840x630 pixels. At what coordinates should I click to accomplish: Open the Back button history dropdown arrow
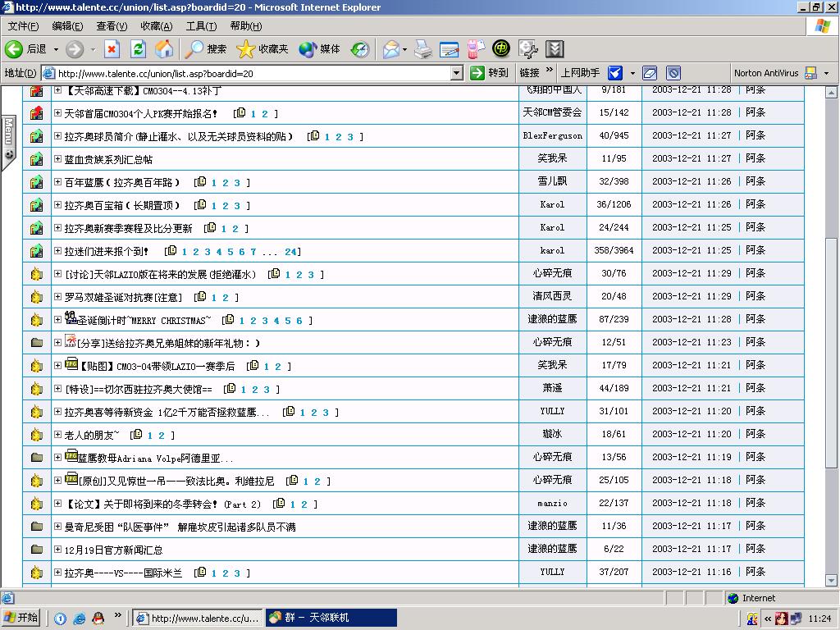pyautogui.click(x=55, y=49)
